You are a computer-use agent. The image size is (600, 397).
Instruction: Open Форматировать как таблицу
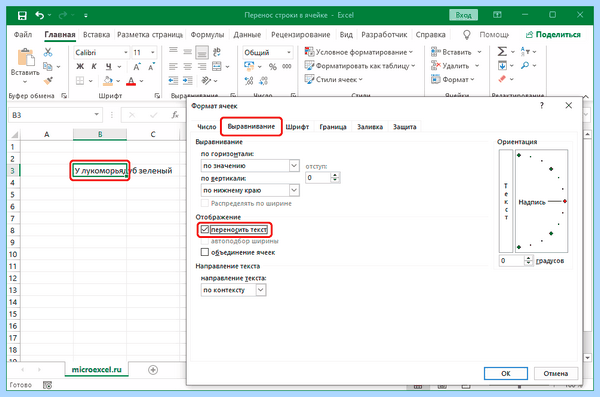pos(360,66)
